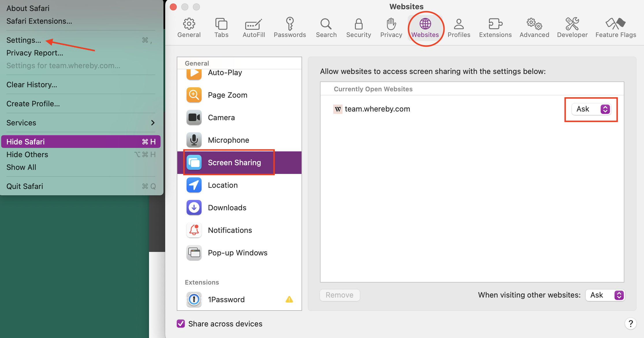Image resolution: width=644 pixels, height=338 pixels.
Task: Toggle Share across devices checkbox
Action: tap(181, 324)
